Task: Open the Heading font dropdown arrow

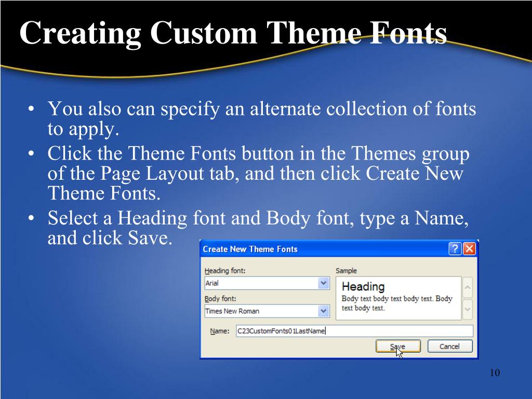Action: [x=324, y=283]
